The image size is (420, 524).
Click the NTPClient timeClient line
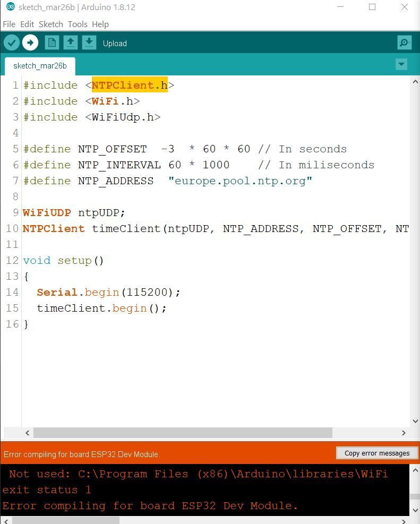[x=216, y=229]
